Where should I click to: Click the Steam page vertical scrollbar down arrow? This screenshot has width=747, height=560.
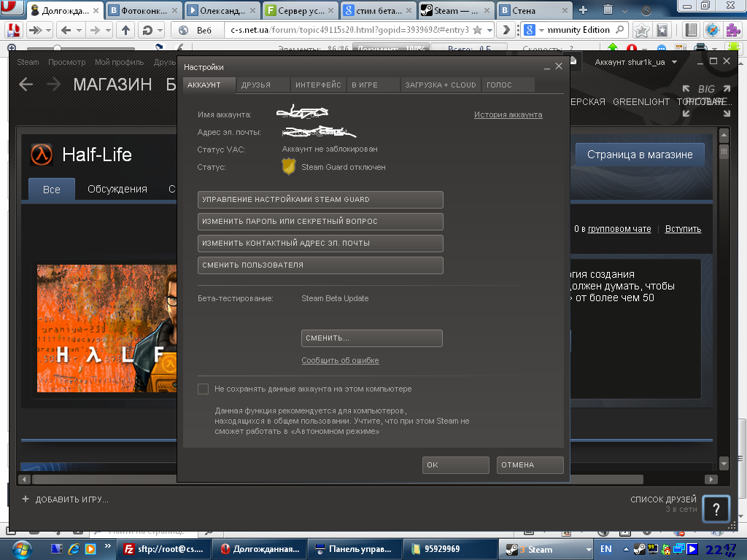pos(724,463)
